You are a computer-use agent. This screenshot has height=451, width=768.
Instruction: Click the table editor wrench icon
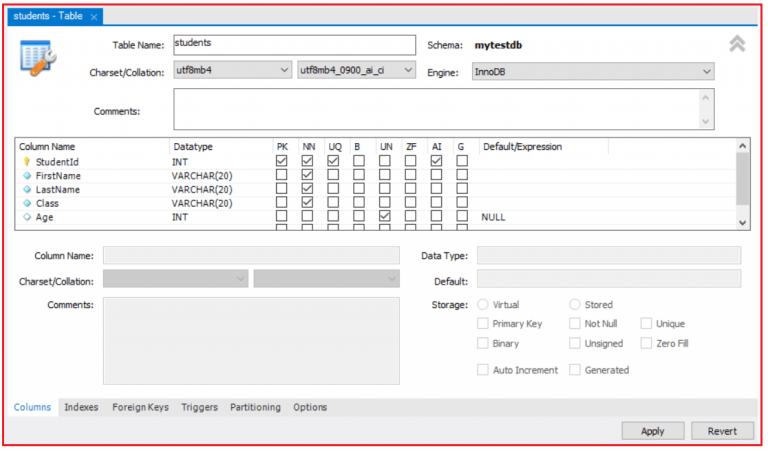[37, 60]
